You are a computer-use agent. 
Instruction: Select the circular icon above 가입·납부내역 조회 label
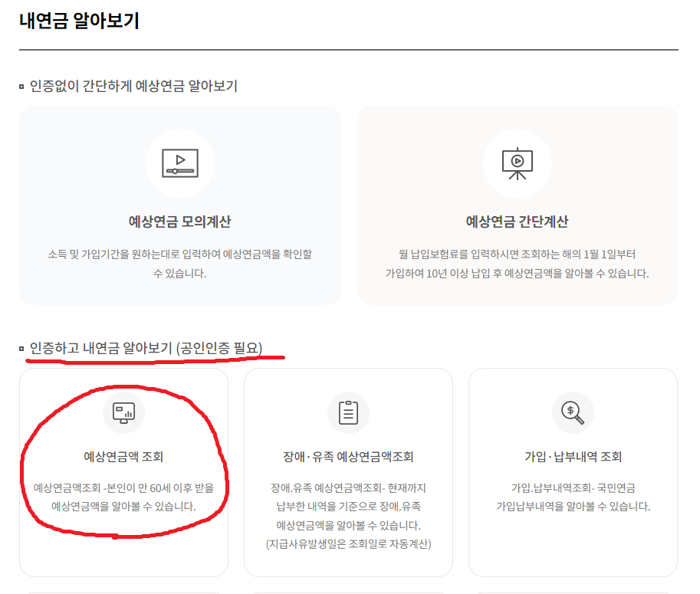coord(573,412)
